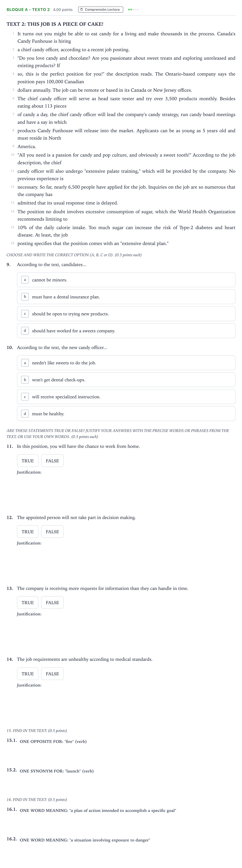Mark question 14 as FALSE

point(52,674)
